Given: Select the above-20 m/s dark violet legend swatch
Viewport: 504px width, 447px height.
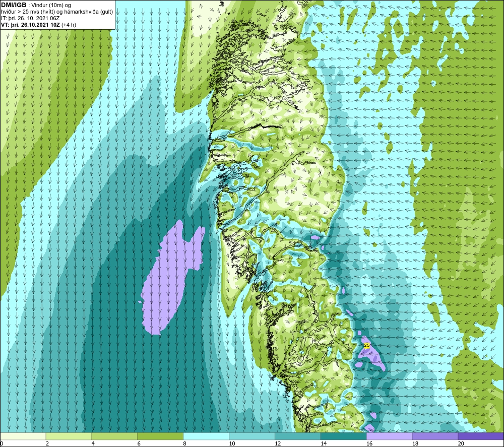Looking at the screenshot, I should click(480, 436).
